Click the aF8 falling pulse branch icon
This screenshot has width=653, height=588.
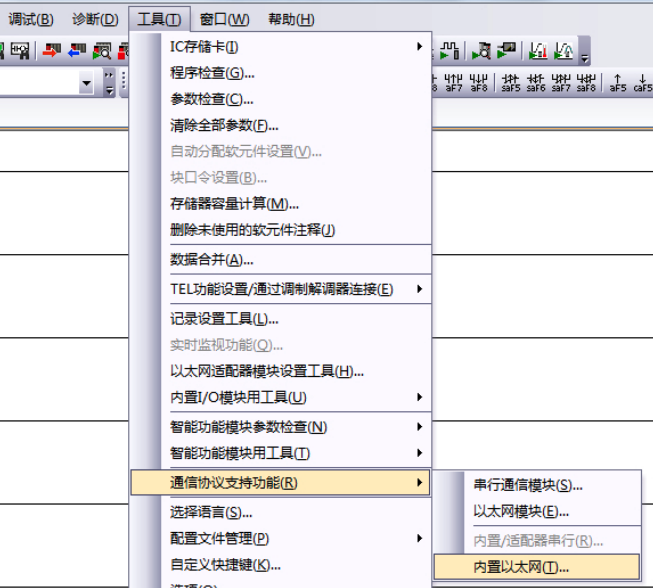tap(479, 82)
